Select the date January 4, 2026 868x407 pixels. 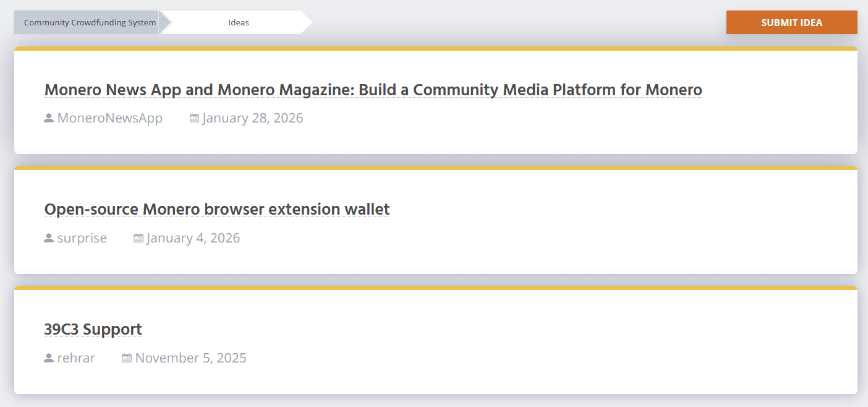194,238
